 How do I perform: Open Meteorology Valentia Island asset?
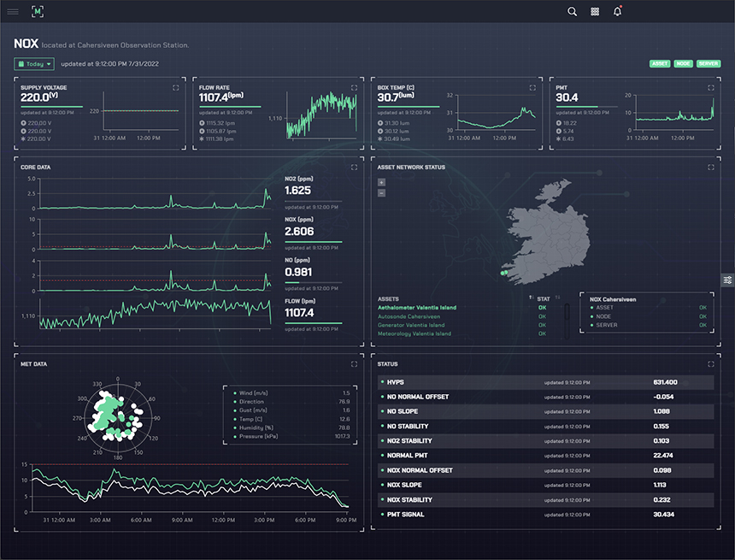pos(415,334)
